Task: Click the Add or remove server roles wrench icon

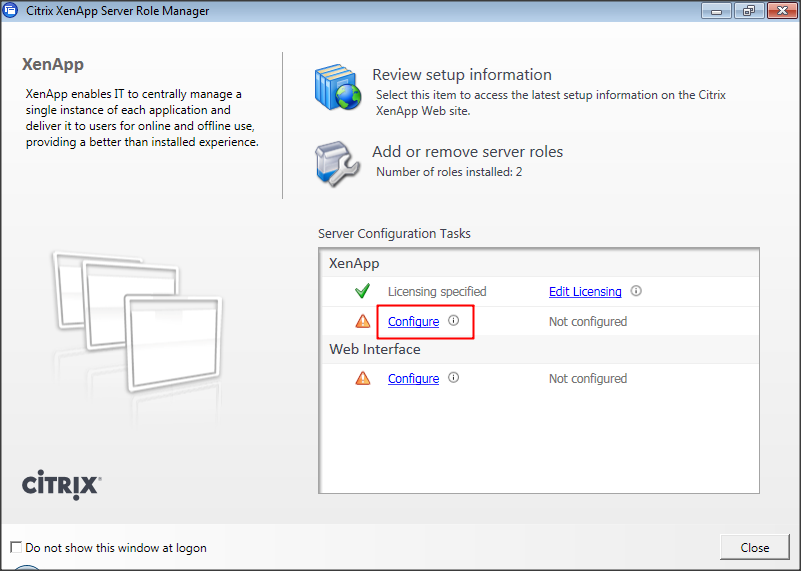Action: click(x=337, y=160)
